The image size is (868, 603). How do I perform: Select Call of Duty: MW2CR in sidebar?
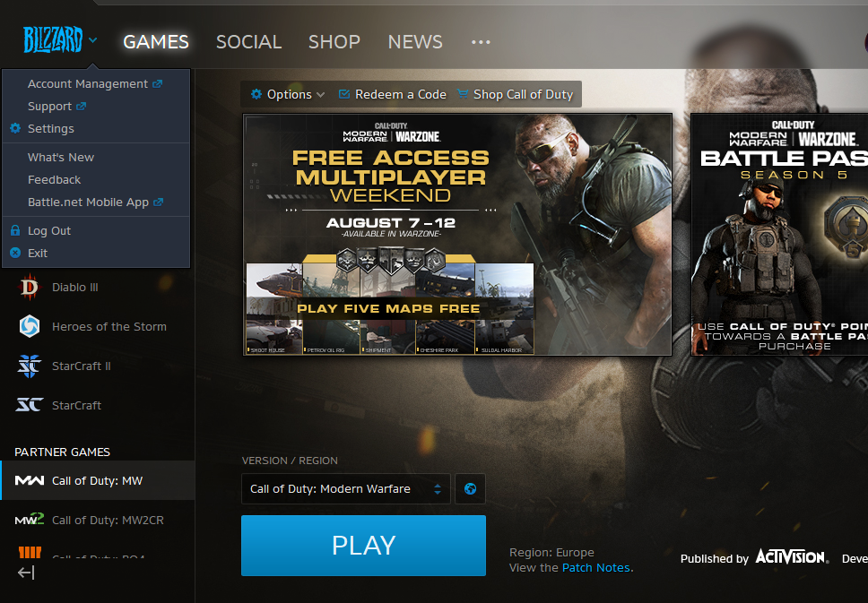108,520
